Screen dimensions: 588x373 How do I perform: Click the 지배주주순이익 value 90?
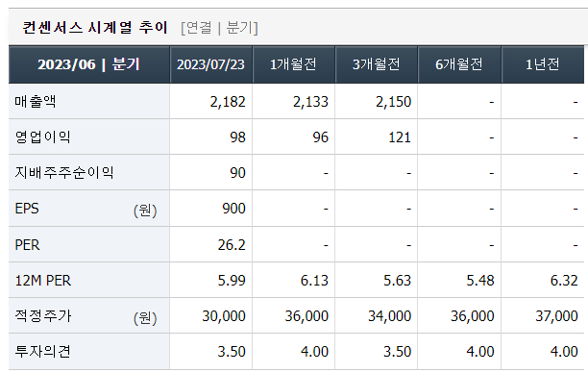pyautogui.click(x=237, y=173)
